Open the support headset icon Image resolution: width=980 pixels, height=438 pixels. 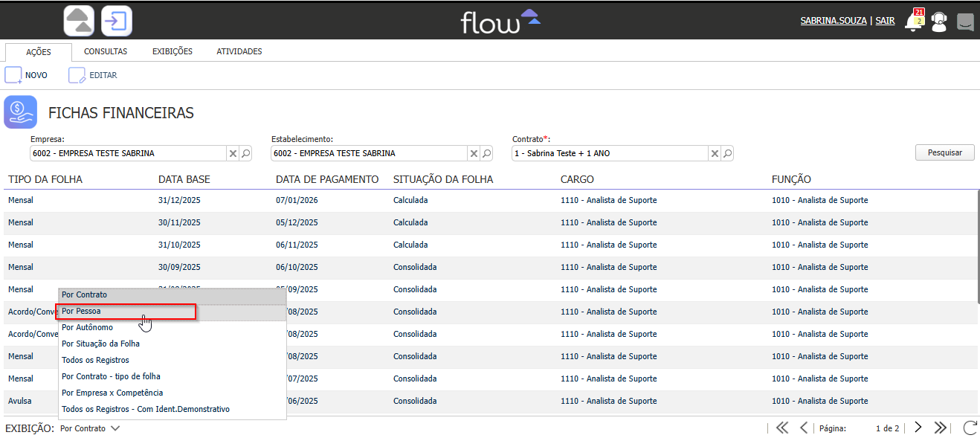[x=939, y=22]
